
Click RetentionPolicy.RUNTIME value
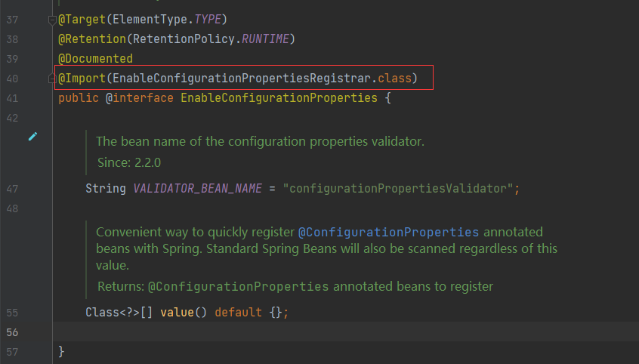point(211,39)
